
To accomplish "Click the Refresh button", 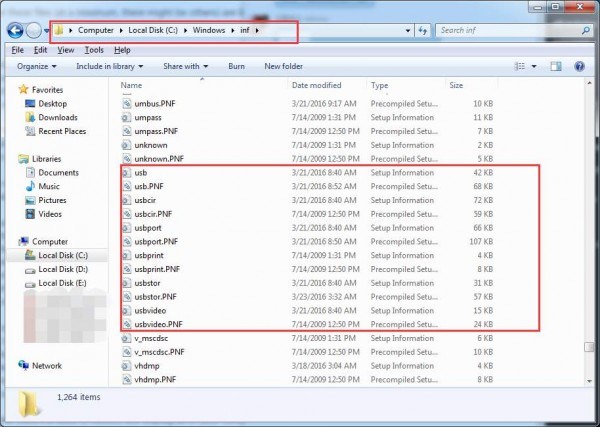I will click(422, 31).
